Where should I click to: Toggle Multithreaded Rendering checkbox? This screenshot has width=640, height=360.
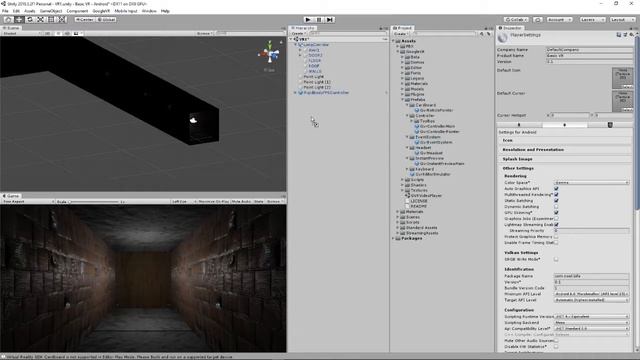coord(556,195)
